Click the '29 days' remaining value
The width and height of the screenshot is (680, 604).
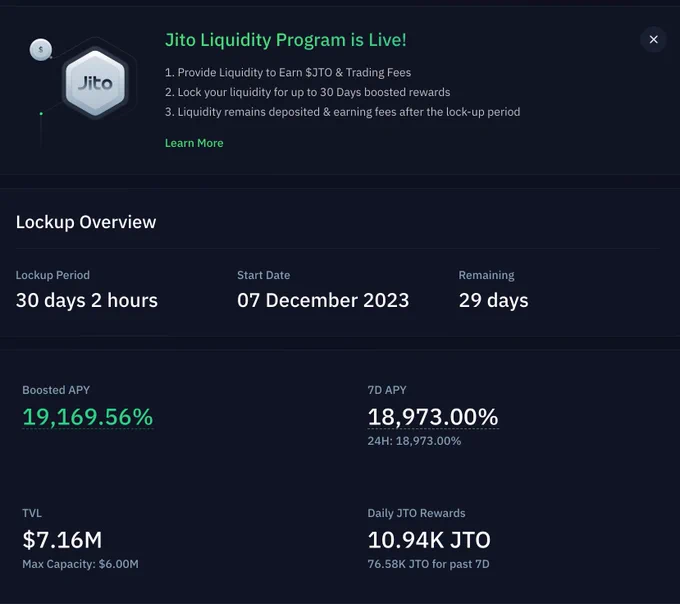[494, 300]
